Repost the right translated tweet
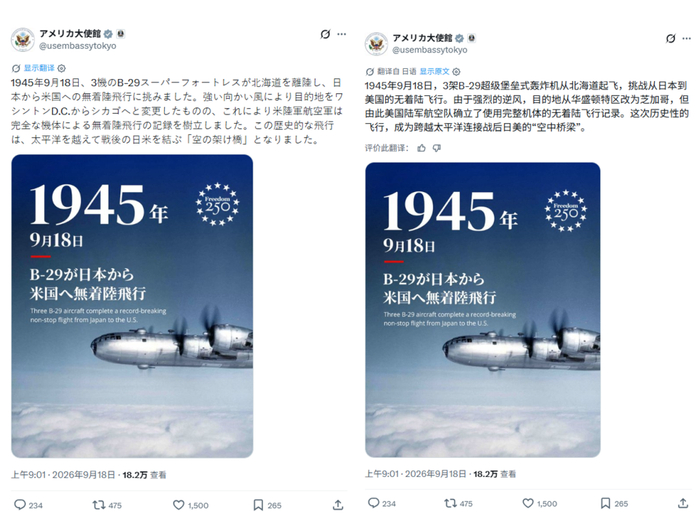This screenshot has width=700, height=519. (450, 503)
